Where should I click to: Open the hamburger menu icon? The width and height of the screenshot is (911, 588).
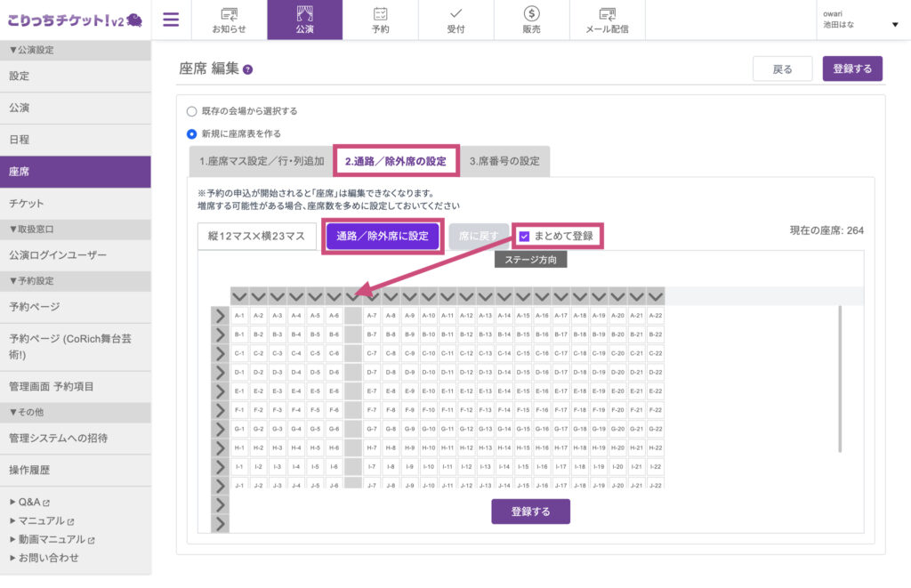point(171,20)
